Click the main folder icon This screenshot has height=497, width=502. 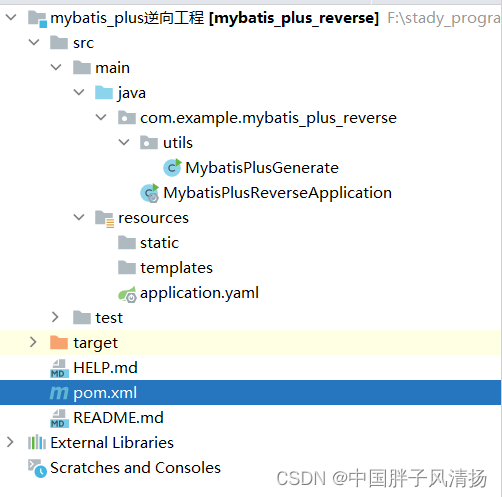82,68
